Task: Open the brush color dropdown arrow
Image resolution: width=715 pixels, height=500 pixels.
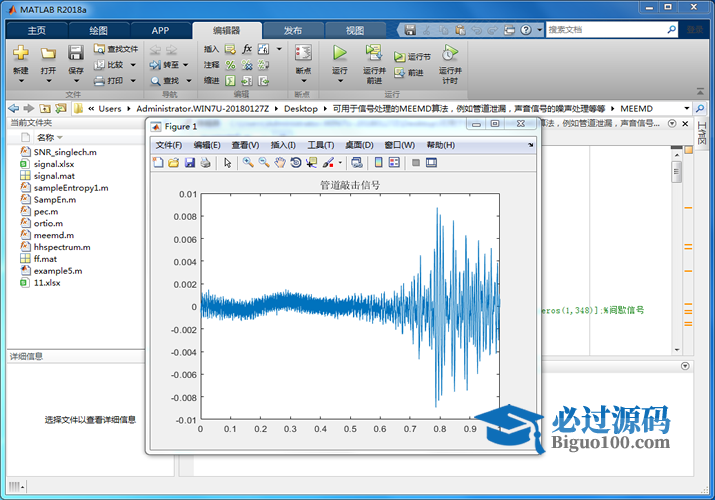Action: coord(340,163)
